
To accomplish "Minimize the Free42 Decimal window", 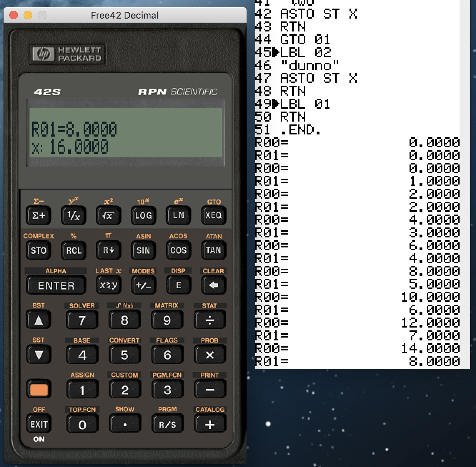I will point(28,15).
